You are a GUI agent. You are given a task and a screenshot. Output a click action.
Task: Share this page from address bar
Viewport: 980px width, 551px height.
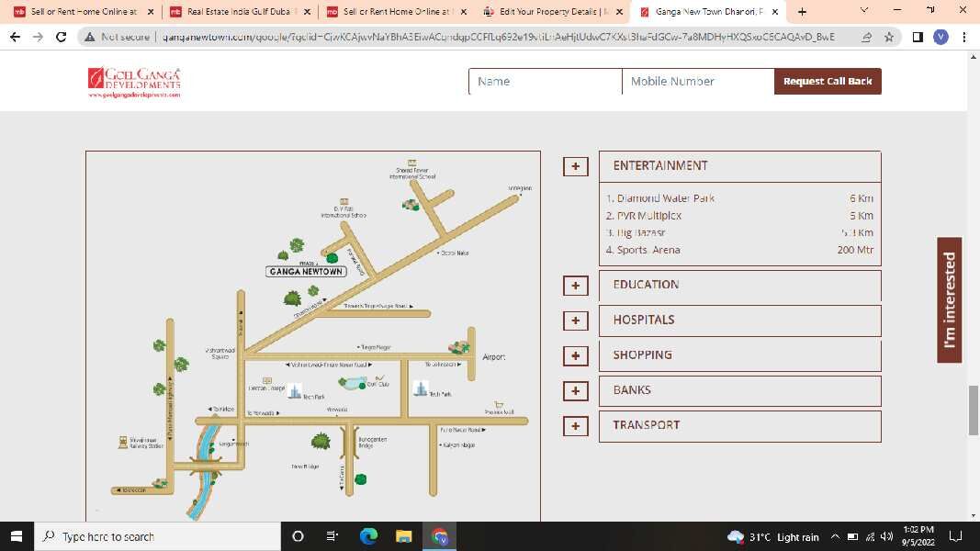[867, 37]
